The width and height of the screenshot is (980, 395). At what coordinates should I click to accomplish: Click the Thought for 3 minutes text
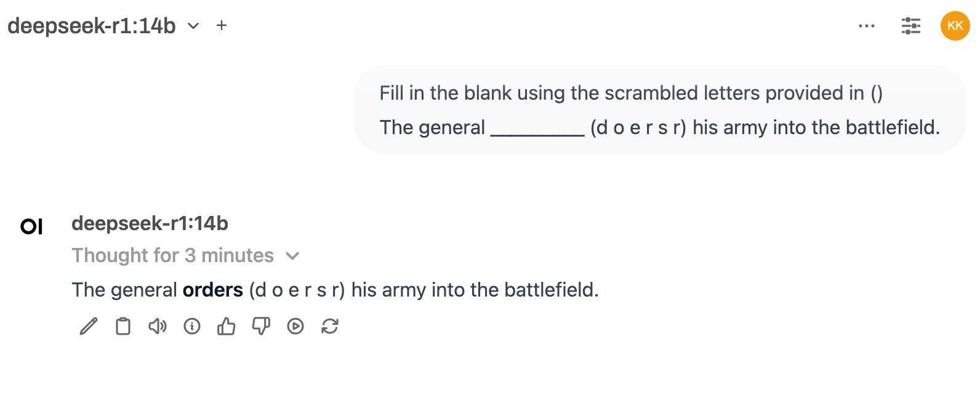pyautogui.click(x=172, y=255)
